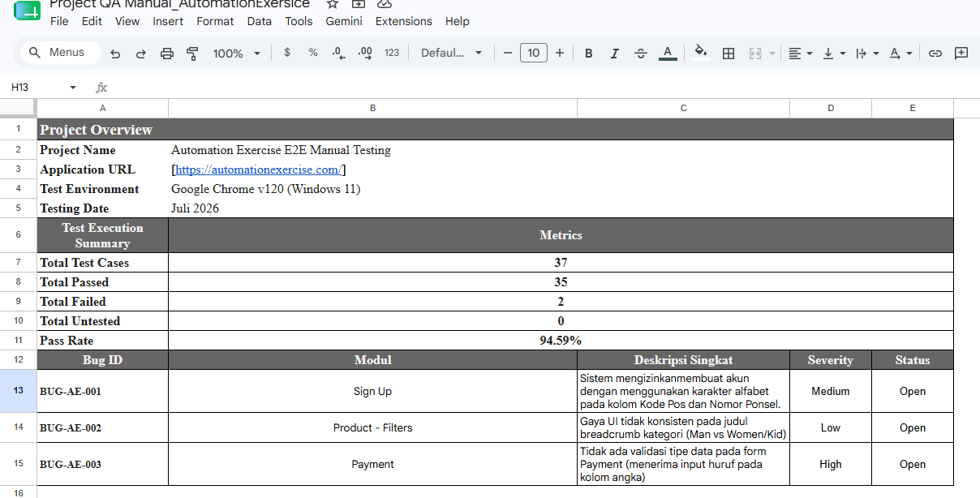Viewport: 980px width, 498px height.
Task: Select the cell BUG-AE-001
Action: coord(102,391)
